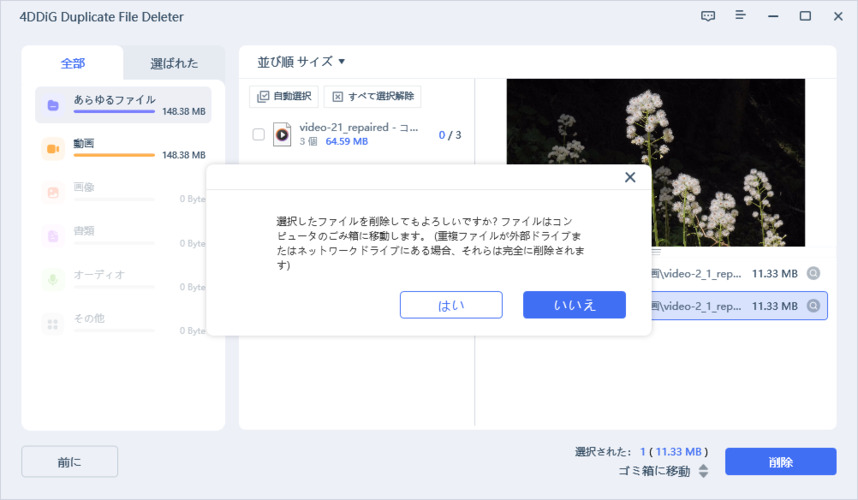Click the 自動選択 button
858x500 pixels.
tap(284, 96)
